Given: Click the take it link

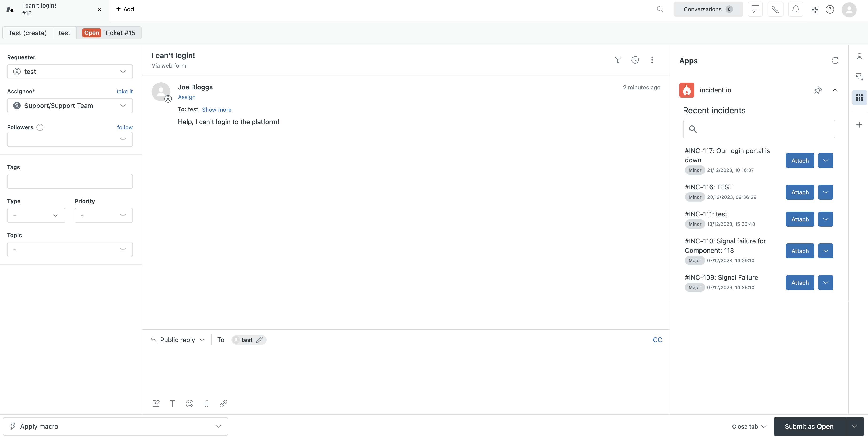Looking at the screenshot, I should [x=124, y=91].
